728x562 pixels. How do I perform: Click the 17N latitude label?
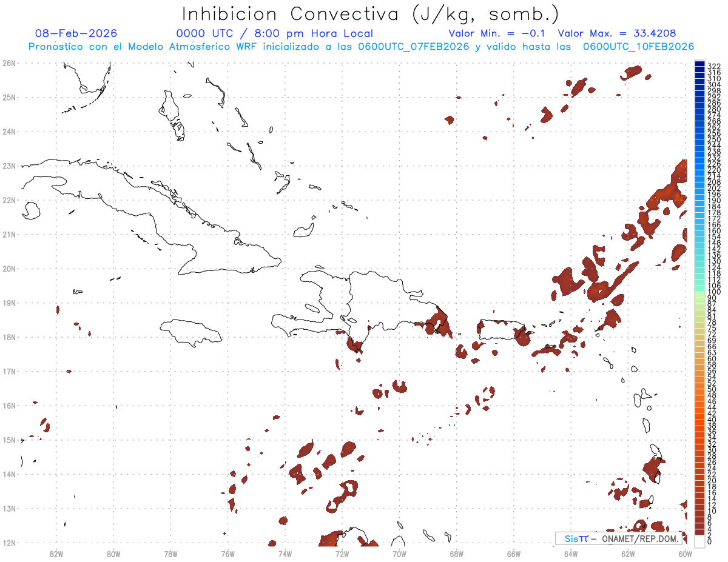pos(9,371)
